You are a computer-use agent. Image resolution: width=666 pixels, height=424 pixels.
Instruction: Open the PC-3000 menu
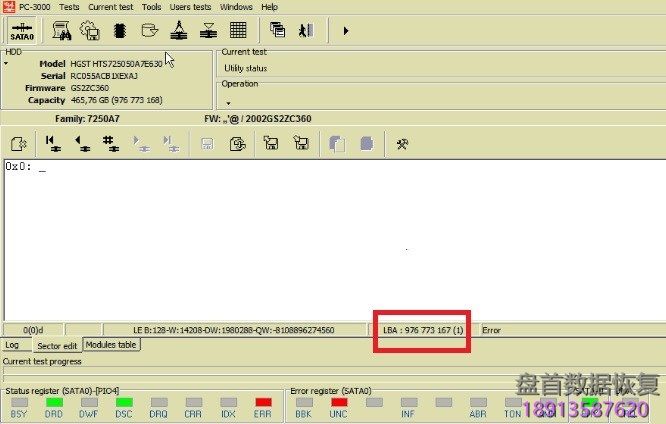tap(34, 7)
